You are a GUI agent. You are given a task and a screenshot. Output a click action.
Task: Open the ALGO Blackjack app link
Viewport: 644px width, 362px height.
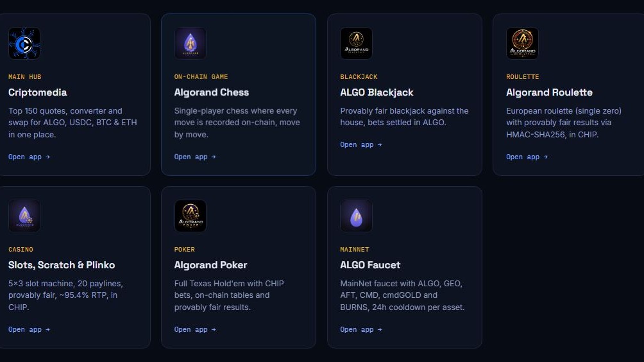[x=361, y=144]
